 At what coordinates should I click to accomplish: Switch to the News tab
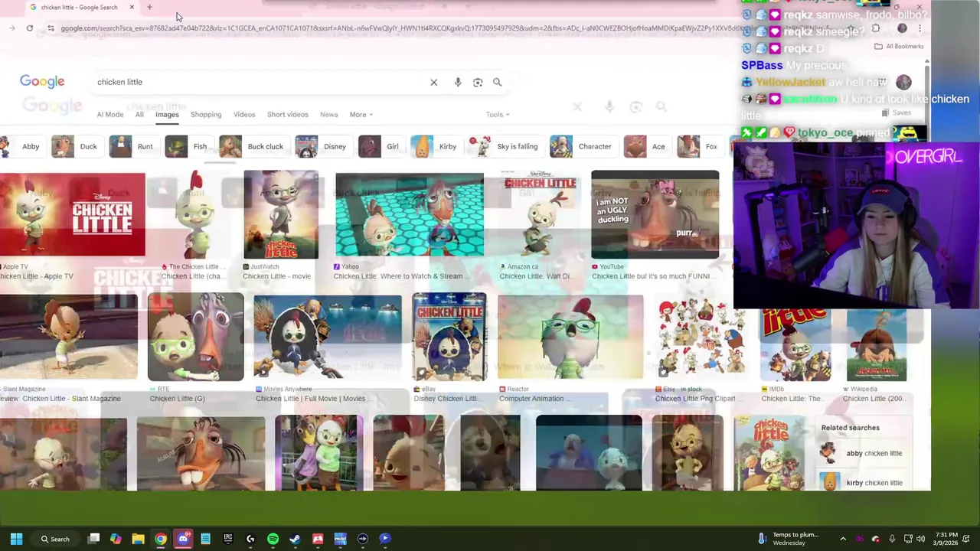(x=328, y=115)
